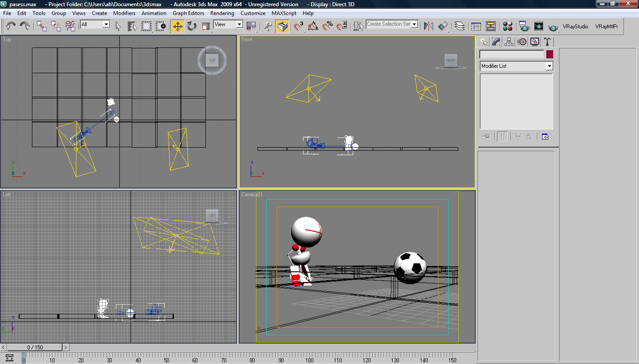
Task: Click the Top viewport label
Action: 7,39
